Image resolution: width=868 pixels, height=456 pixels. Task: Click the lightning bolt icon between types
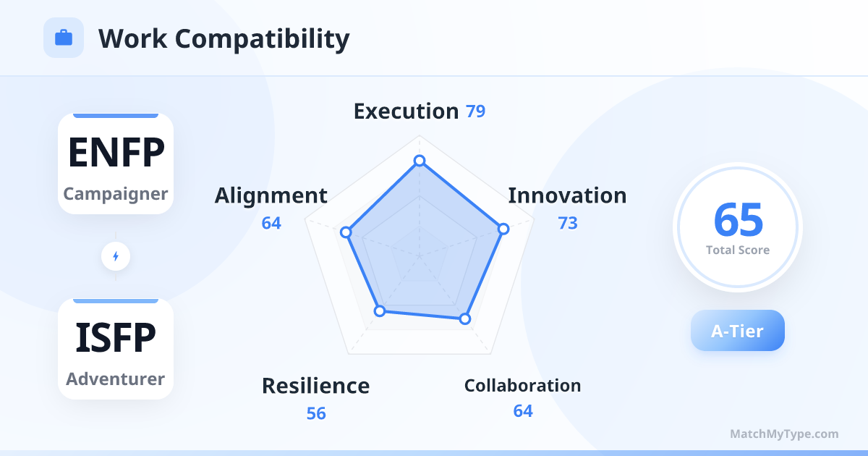point(116,256)
